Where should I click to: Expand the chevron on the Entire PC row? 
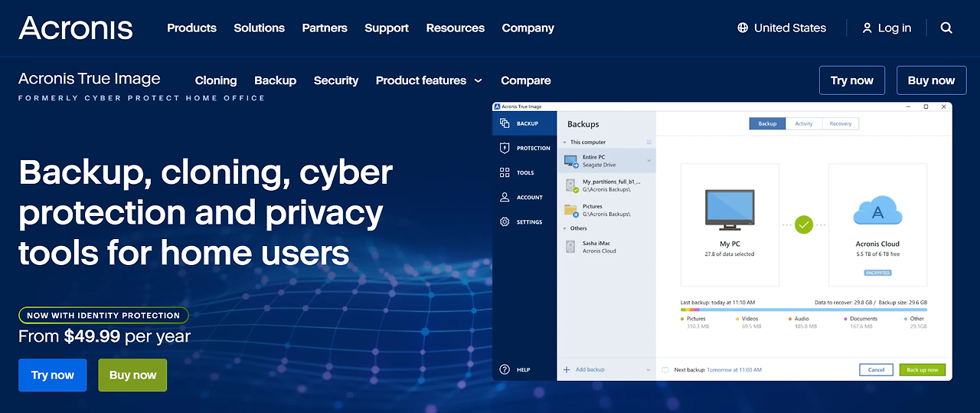[x=649, y=161]
